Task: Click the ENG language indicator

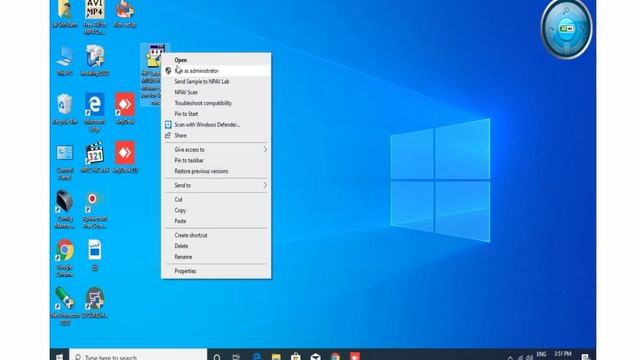Action: pos(541,354)
